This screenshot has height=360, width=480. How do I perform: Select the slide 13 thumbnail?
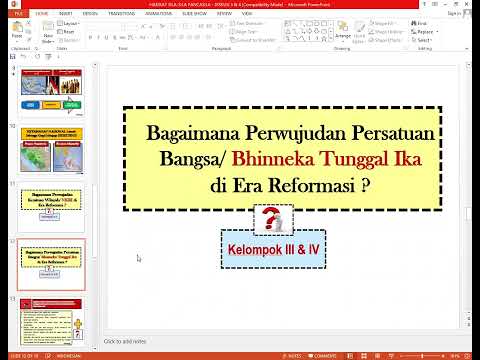pos(51,322)
